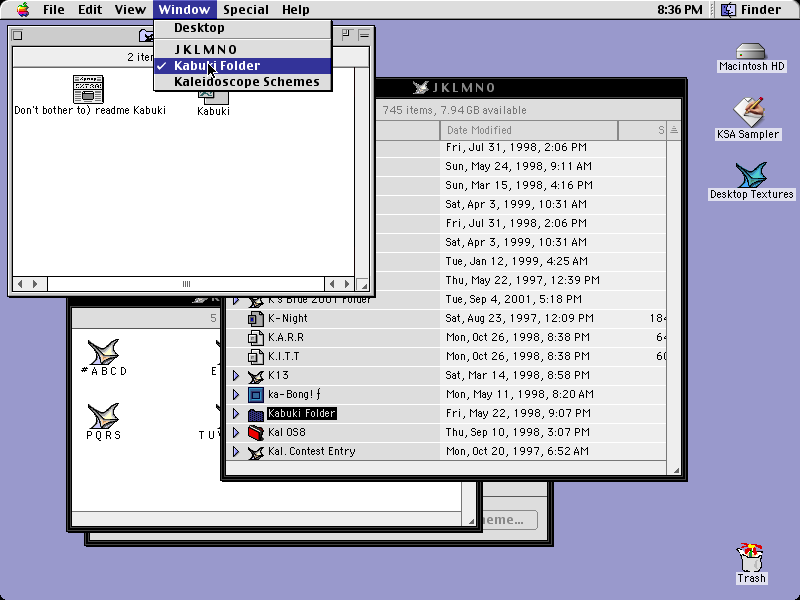Expand the ka-Bong! folder triangle

click(x=236, y=394)
